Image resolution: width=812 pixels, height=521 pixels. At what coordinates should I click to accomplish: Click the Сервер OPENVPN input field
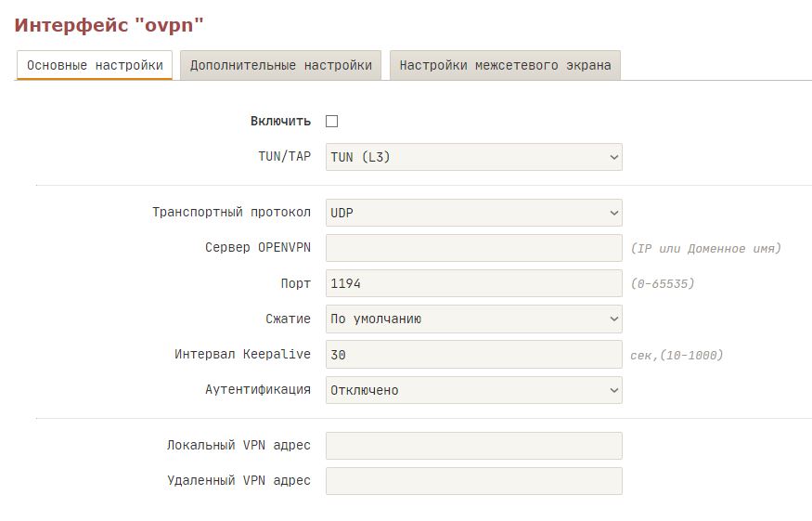coord(474,248)
